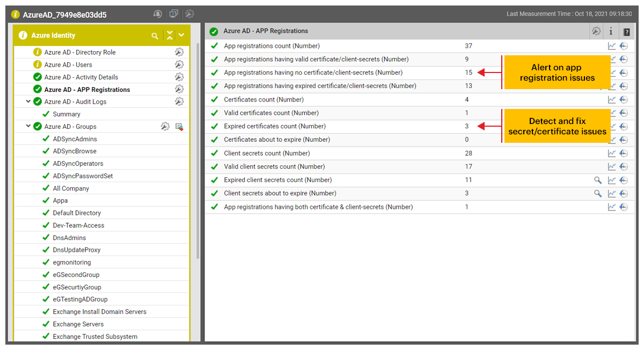Open configuration icon for Azure AD - Audit Logs
Viewport: 644px width, 350px height.
coord(179,101)
